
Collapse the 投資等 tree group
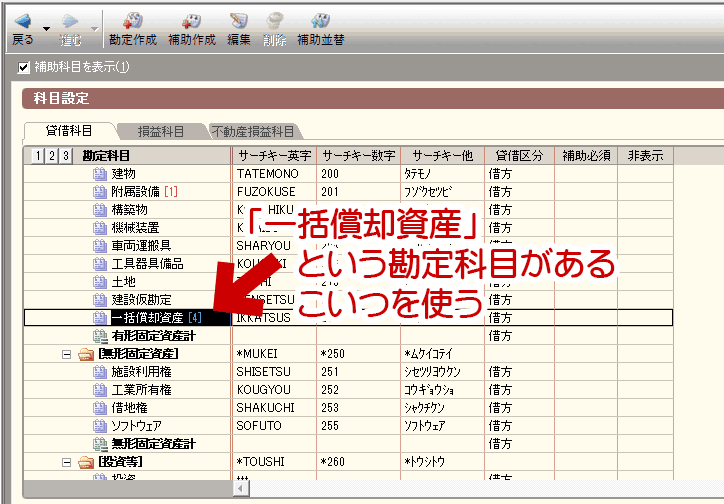coord(66,462)
